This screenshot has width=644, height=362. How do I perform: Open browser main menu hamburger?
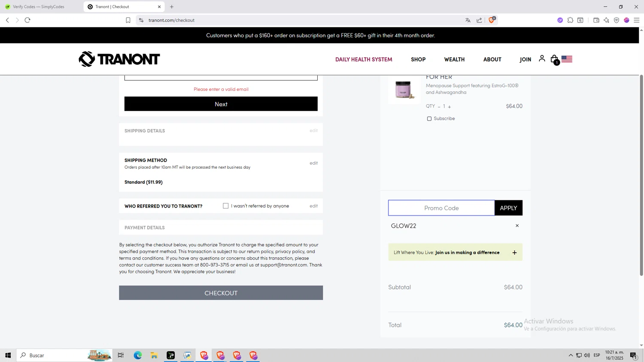click(x=637, y=20)
